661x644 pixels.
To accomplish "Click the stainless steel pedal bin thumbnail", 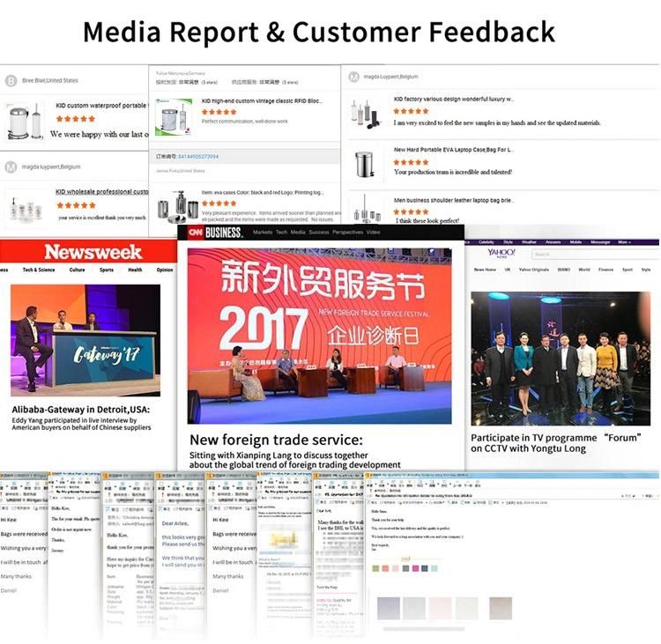I will [x=365, y=165].
